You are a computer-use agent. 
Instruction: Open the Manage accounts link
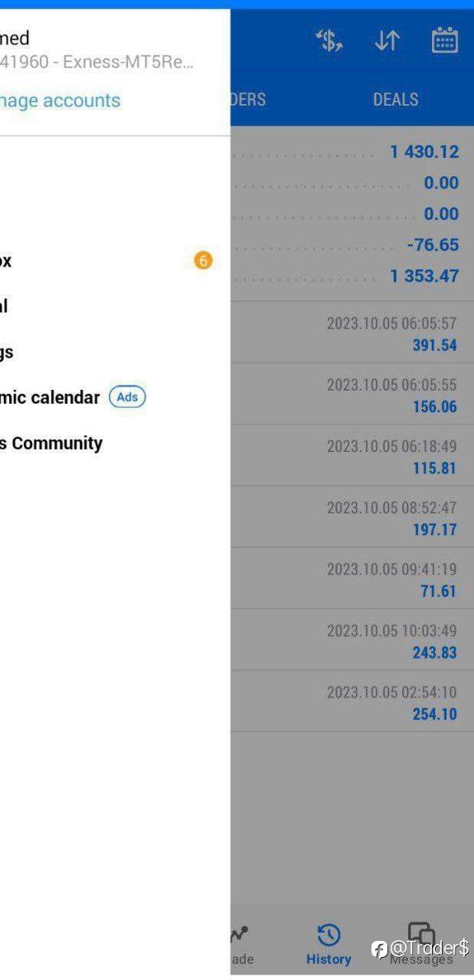[60, 100]
